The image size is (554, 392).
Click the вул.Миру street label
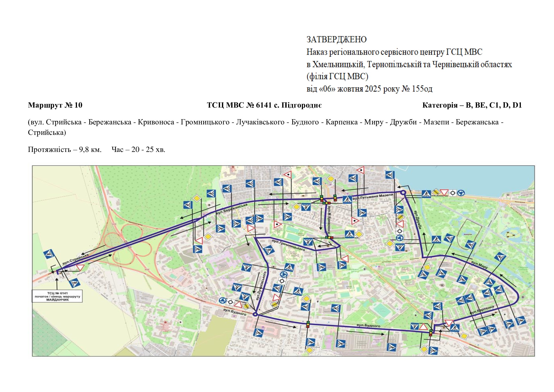click(479, 265)
